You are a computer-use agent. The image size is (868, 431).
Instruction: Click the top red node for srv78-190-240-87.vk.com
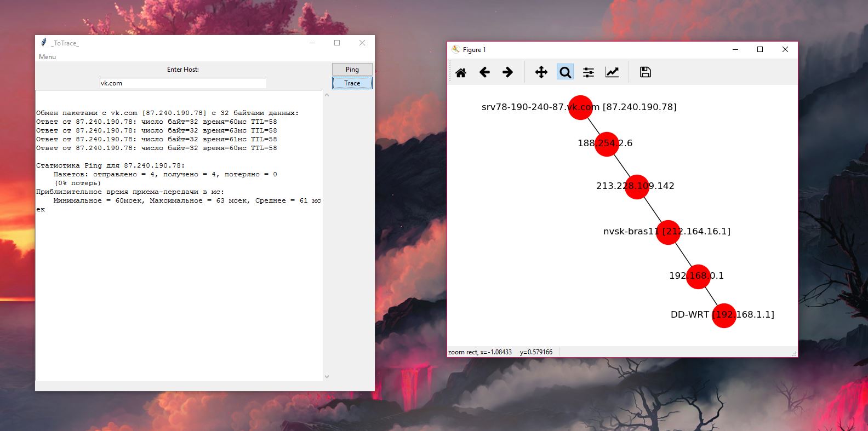tap(580, 107)
